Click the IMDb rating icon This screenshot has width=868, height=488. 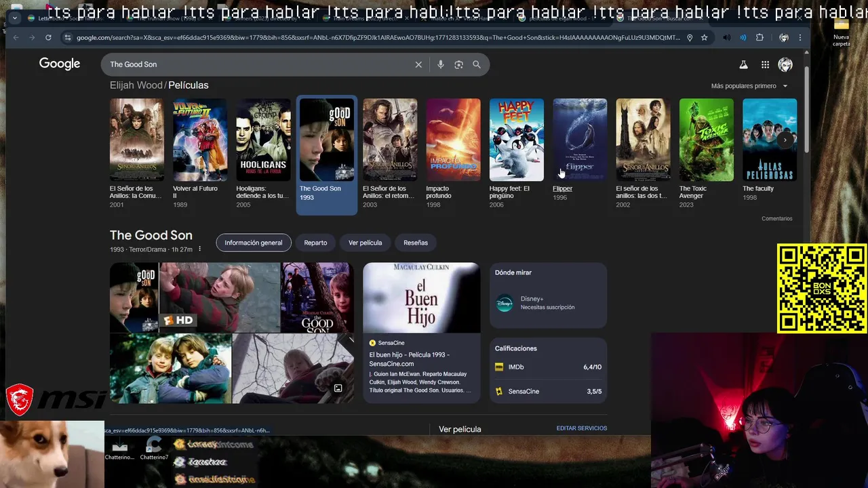point(499,367)
